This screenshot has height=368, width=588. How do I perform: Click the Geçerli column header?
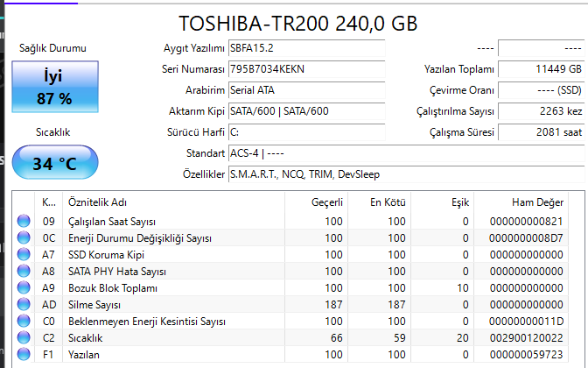(x=326, y=202)
